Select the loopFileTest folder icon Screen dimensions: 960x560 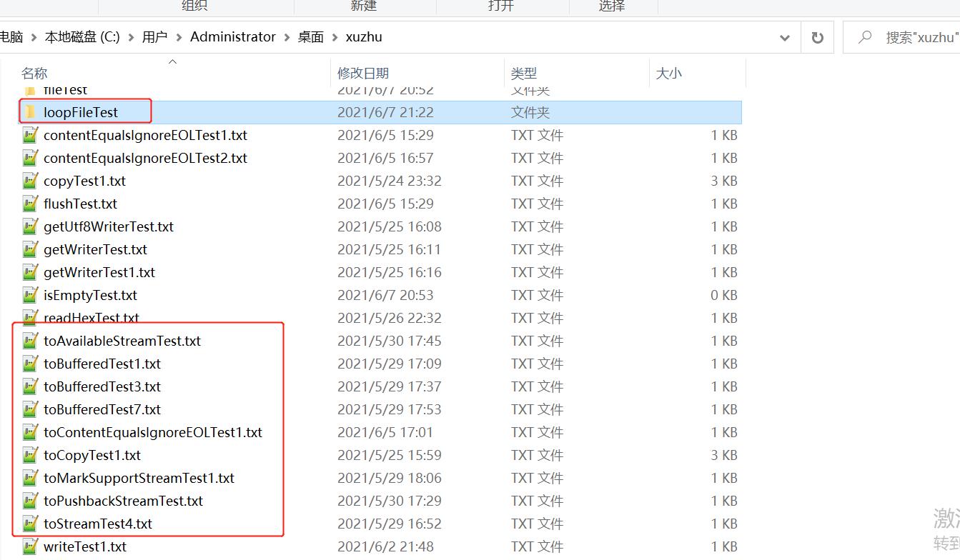click(x=30, y=112)
